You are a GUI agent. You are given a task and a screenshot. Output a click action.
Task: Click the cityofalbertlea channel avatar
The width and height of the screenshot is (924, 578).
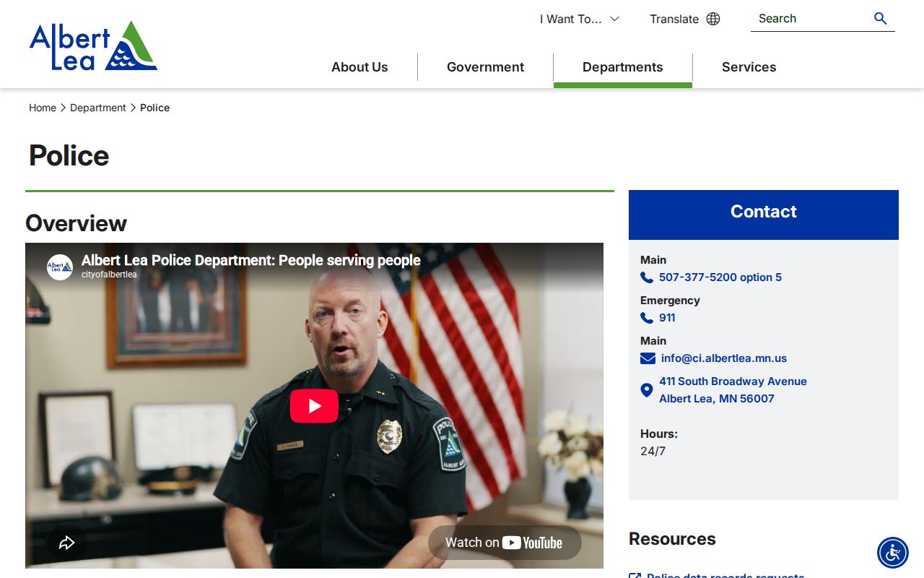pyautogui.click(x=60, y=267)
